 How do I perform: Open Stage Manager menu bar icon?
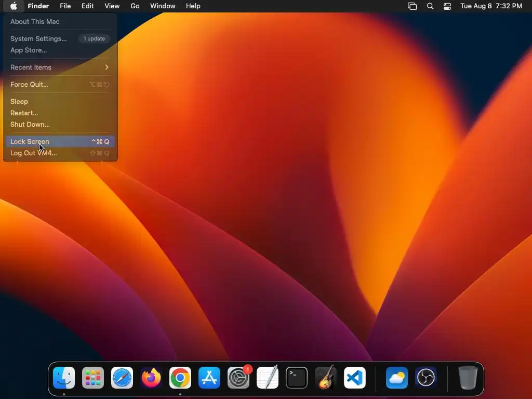[x=412, y=6]
